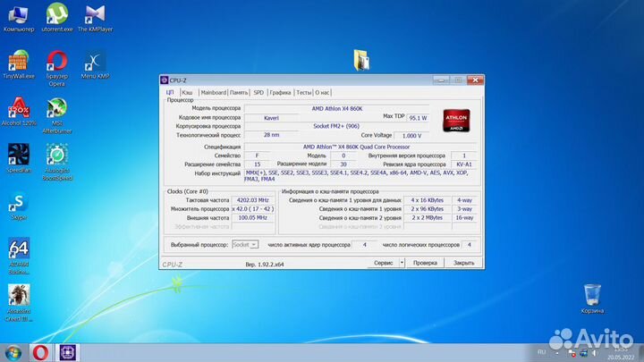This screenshot has height=362, width=644.
Task: Open The KMPlayer desktop icon
Action: pyautogui.click(x=95, y=19)
